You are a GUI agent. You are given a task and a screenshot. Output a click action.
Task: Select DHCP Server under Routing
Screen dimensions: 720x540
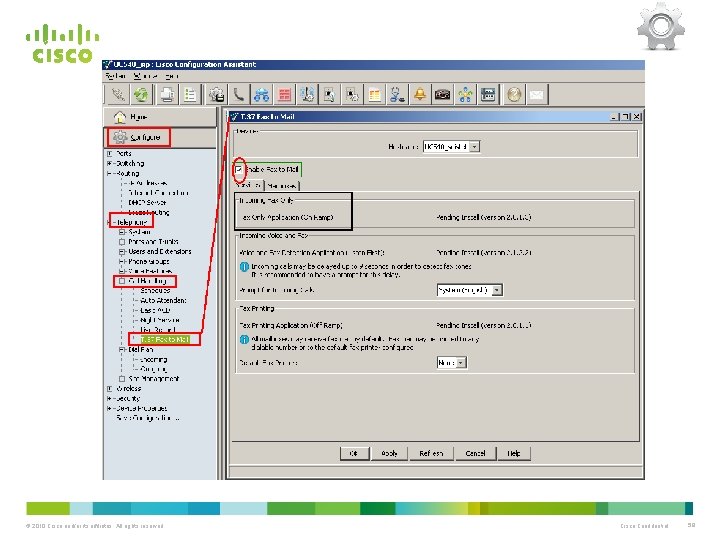point(147,202)
